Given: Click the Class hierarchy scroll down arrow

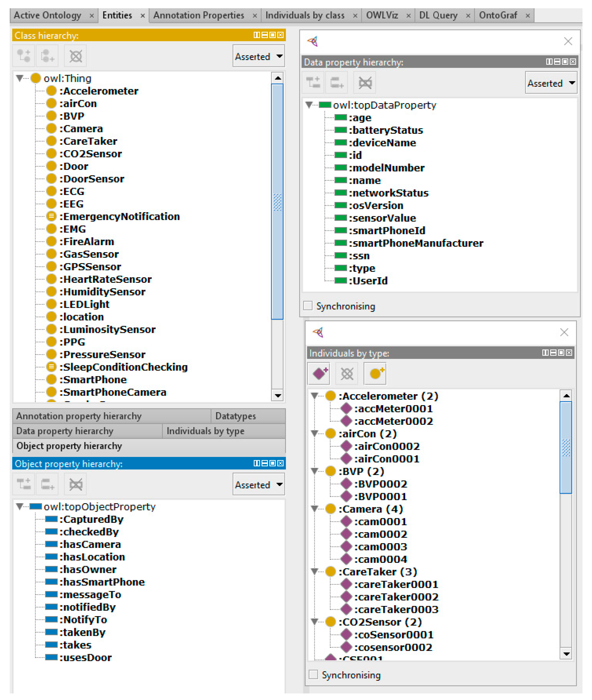Looking at the screenshot, I should [278, 395].
